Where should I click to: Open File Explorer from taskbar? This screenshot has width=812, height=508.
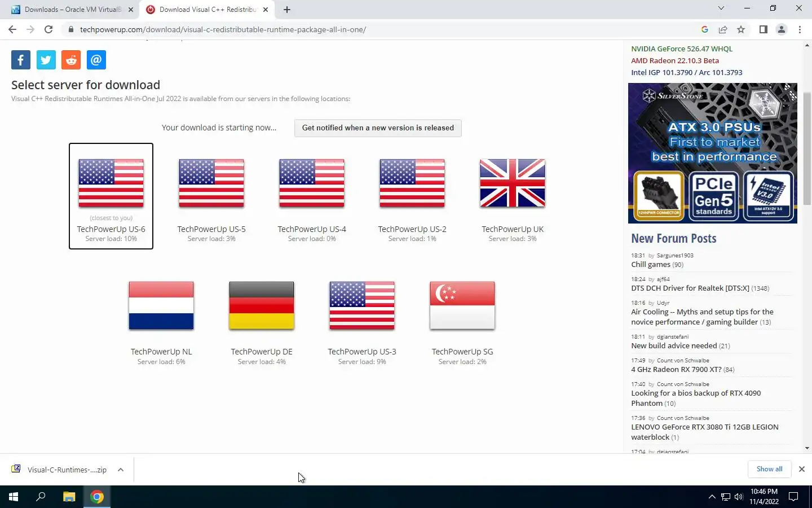pyautogui.click(x=69, y=497)
